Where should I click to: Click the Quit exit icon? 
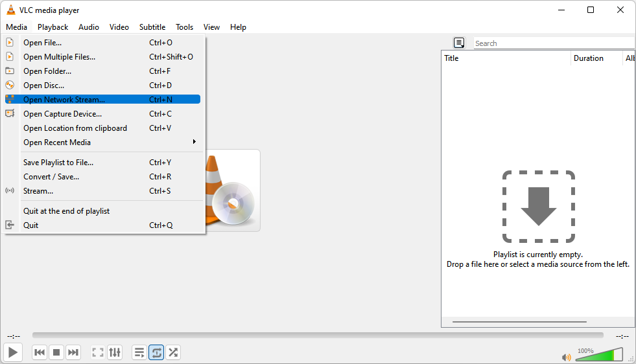click(10, 225)
